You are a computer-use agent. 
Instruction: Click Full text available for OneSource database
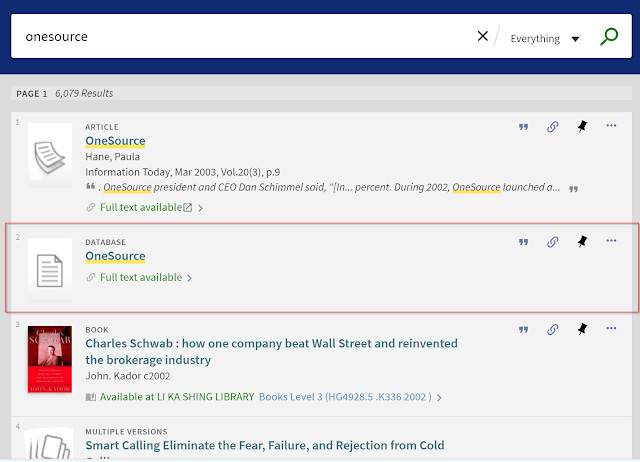[141, 278]
